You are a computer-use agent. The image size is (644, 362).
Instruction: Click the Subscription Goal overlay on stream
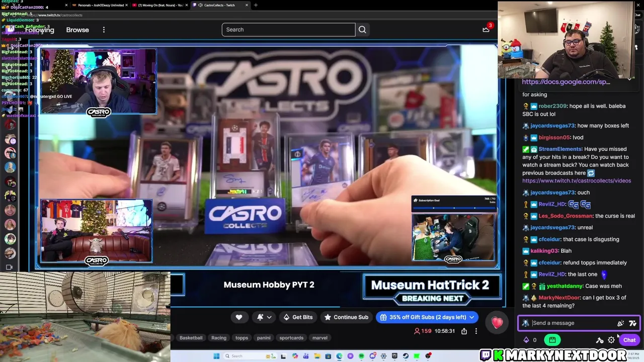[454, 203]
